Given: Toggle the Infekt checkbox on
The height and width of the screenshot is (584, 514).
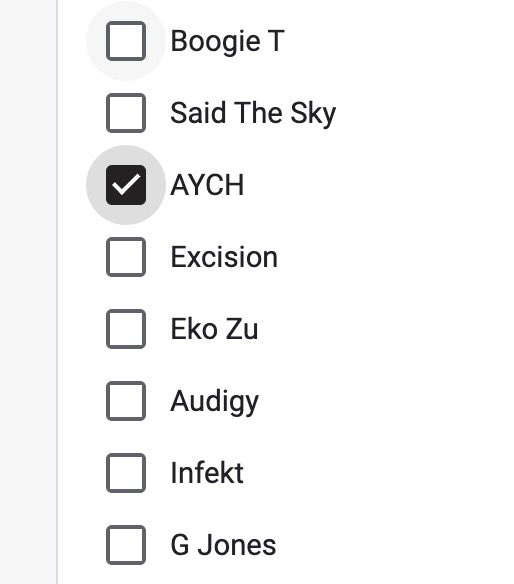Looking at the screenshot, I should pos(126,473).
